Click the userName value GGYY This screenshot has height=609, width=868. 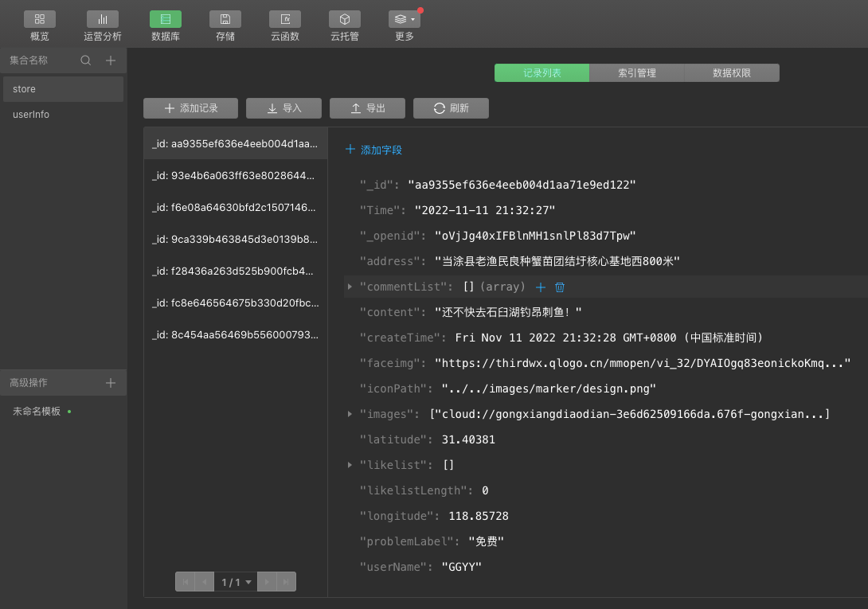462,567
